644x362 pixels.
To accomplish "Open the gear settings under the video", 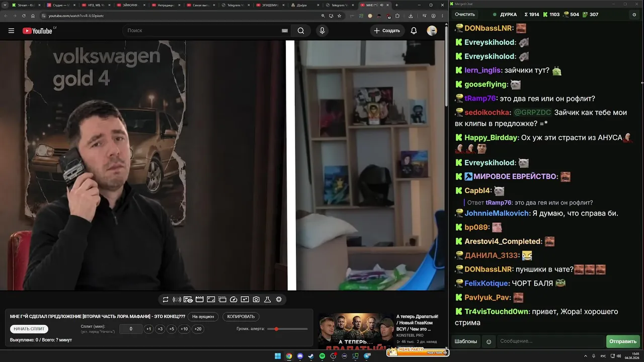I will coord(279,300).
